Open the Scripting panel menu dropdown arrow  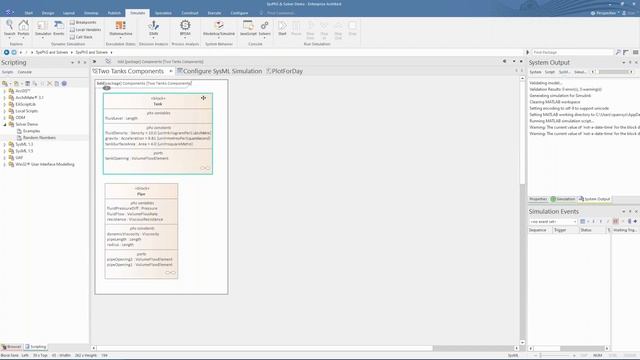tap(72, 63)
